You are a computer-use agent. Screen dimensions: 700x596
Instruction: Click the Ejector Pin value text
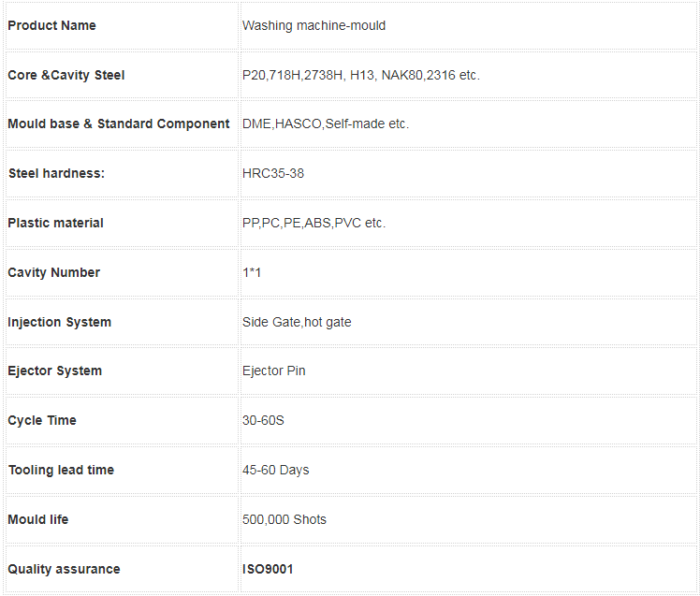pyautogui.click(x=274, y=371)
